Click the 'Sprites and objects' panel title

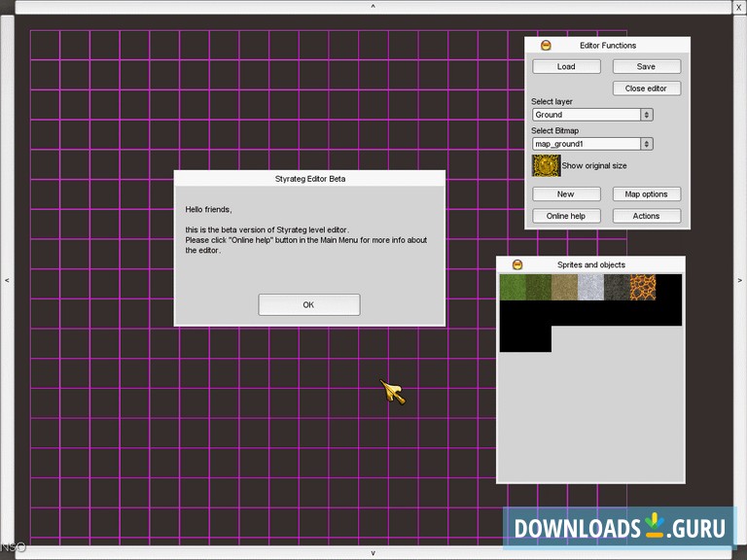pyautogui.click(x=591, y=264)
